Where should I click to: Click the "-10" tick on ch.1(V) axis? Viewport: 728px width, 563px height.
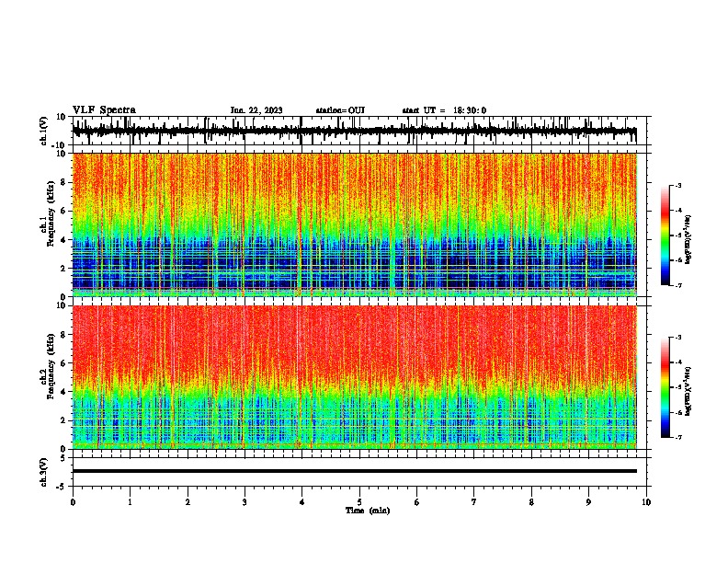[x=60, y=145]
